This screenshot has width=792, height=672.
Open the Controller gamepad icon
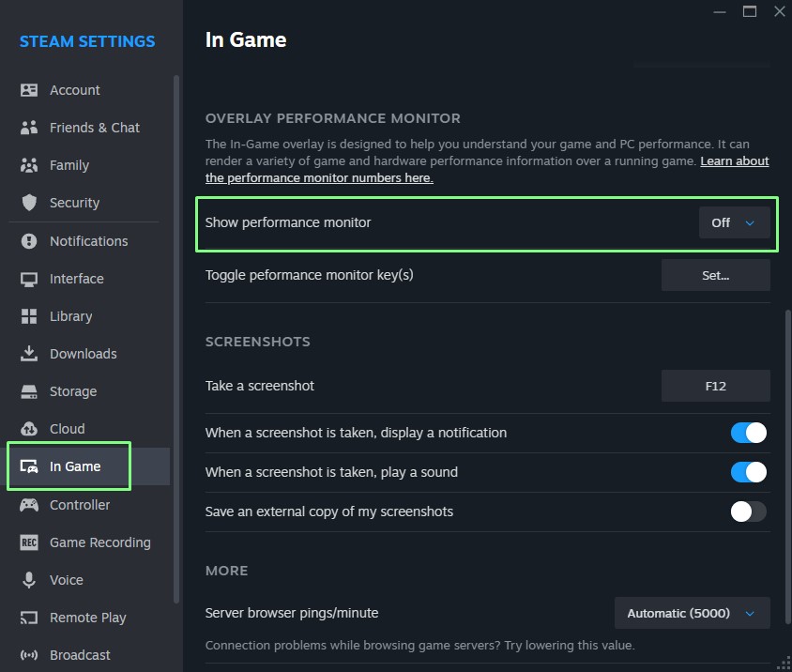[x=29, y=505]
